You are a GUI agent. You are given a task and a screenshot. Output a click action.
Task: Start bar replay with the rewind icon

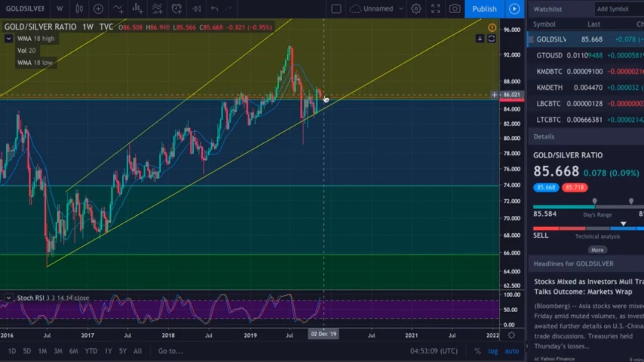[x=197, y=9]
